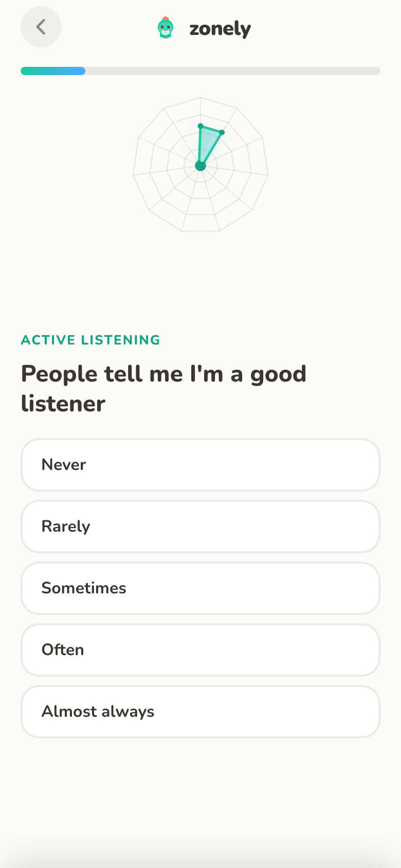The width and height of the screenshot is (401, 868).
Task: Click the gray unfilled part of progress bar
Action: click(x=233, y=71)
